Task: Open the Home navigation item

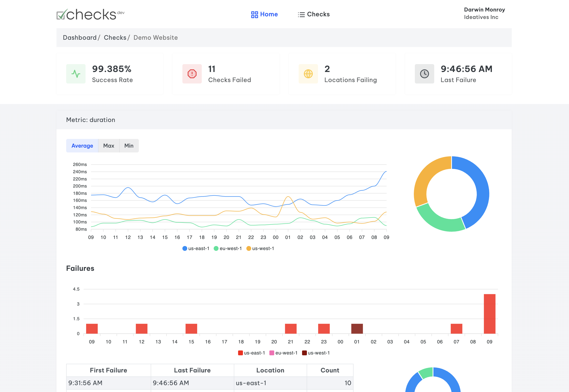Action: click(265, 14)
